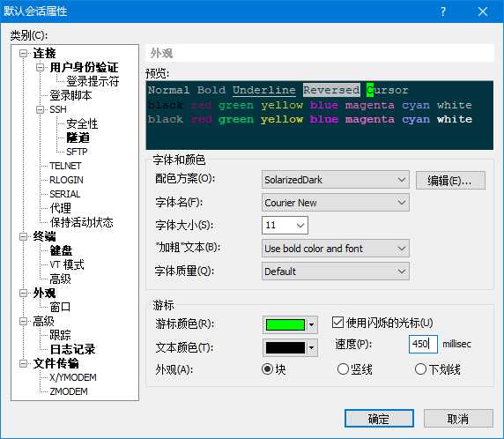Click the green 游标颜色 color swatch

pyautogui.click(x=285, y=324)
